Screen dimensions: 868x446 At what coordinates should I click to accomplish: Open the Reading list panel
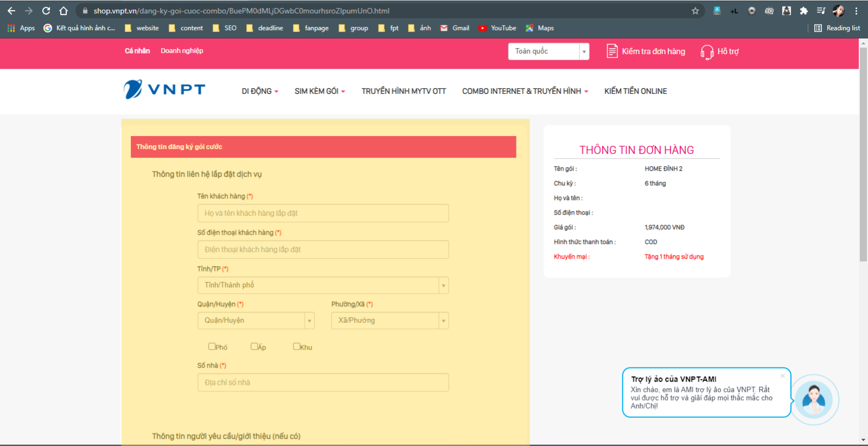837,28
